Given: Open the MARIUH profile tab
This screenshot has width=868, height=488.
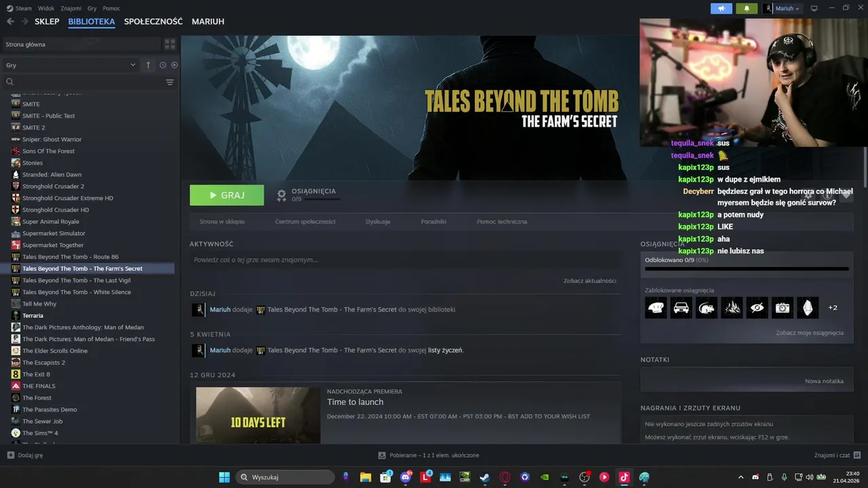Looking at the screenshot, I should point(208,22).
